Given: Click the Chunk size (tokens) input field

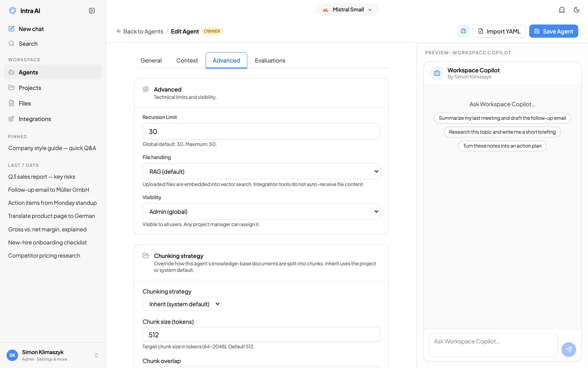Looking at the screenshot, I should pyautogui.click(x=261, y=334).
